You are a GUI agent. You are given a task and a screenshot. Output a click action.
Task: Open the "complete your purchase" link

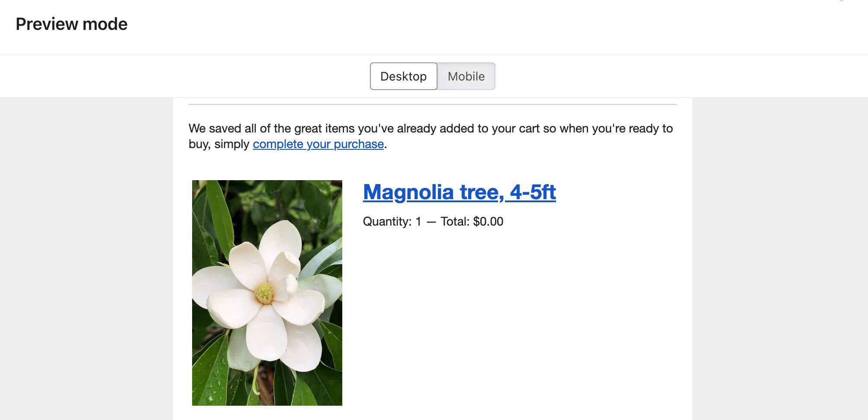(x=318, y=144)
